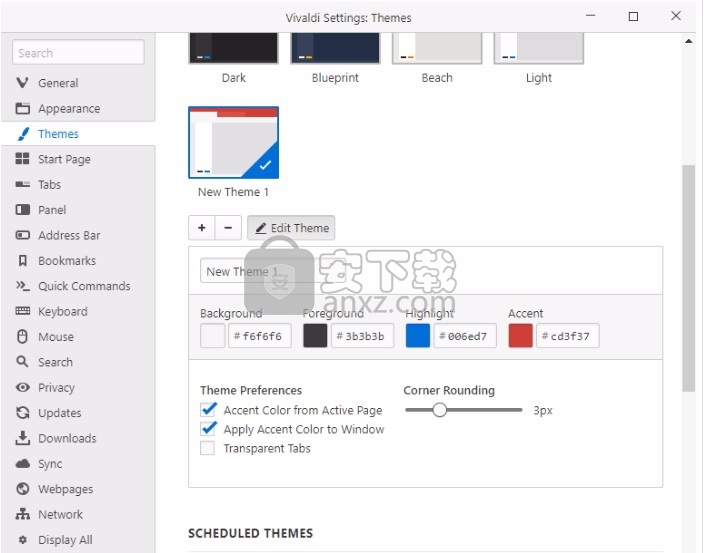Click the Highlight hex field 006ed7
The image size is (704, 553).
point(465,336)
